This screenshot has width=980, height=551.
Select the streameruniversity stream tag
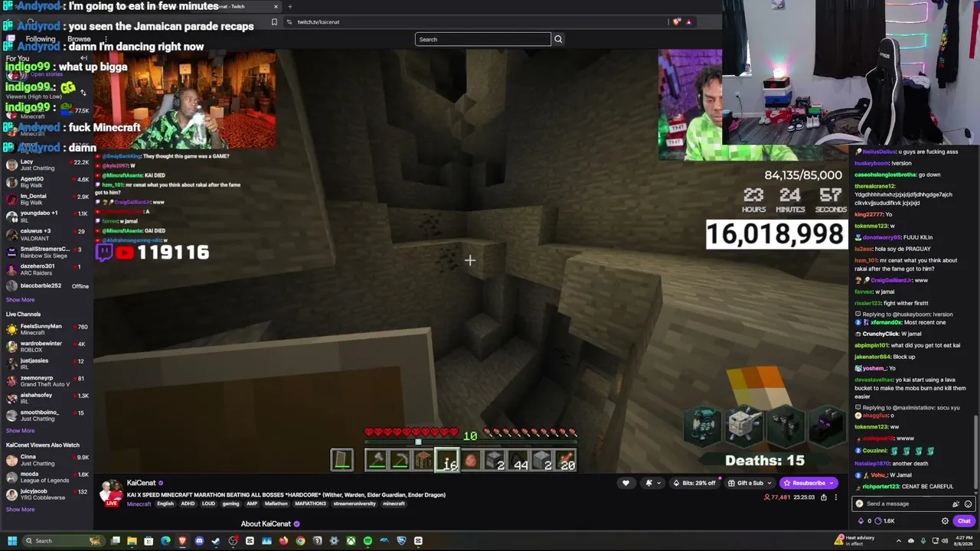pos(354,504)
